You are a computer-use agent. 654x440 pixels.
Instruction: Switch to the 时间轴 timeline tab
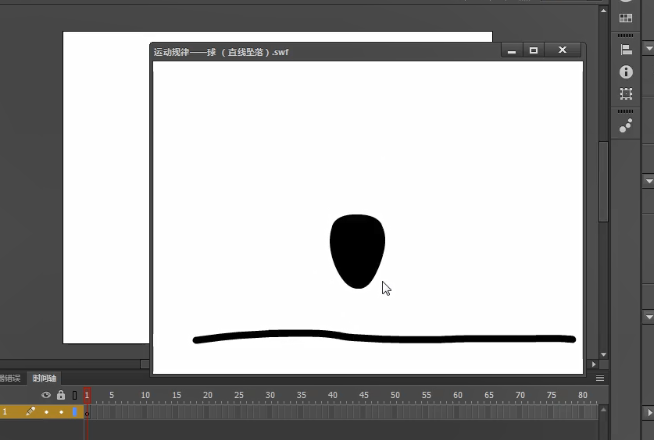44,378
